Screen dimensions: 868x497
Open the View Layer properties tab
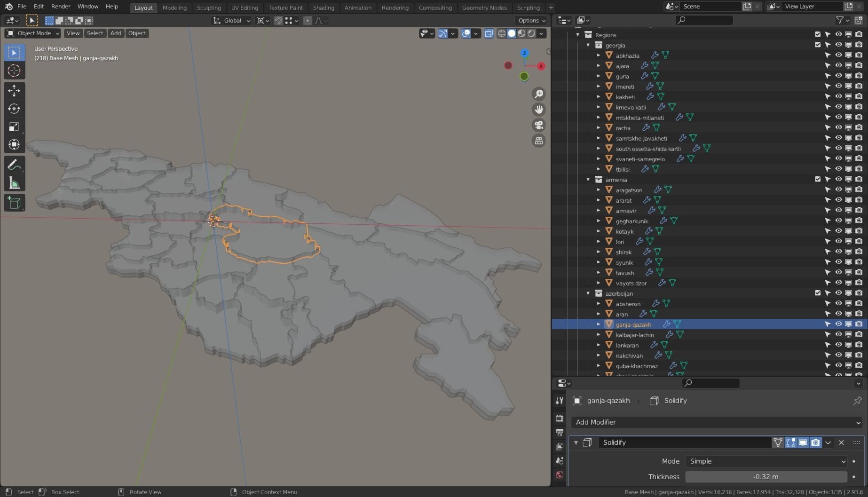coord(560,446)
